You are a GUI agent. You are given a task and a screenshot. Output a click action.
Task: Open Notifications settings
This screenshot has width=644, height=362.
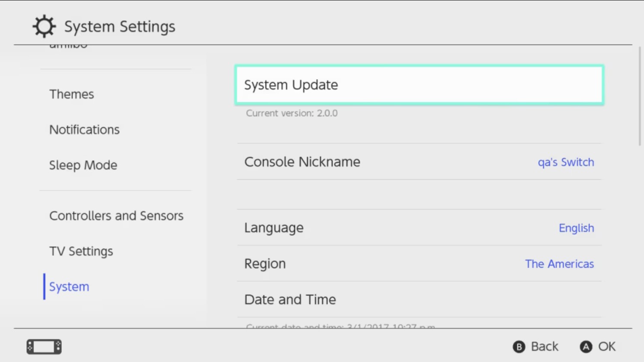85,130
